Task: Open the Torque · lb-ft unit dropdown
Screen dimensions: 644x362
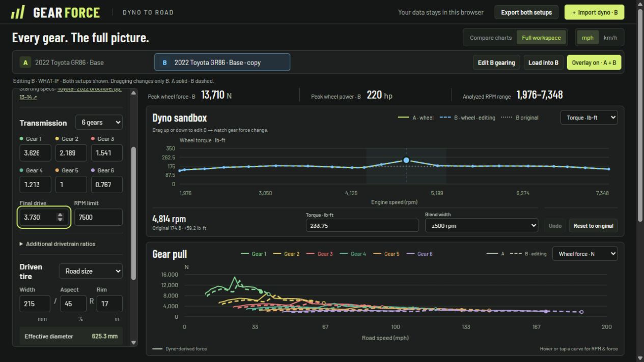Action: pyautogui.click(x=589, y=117)
